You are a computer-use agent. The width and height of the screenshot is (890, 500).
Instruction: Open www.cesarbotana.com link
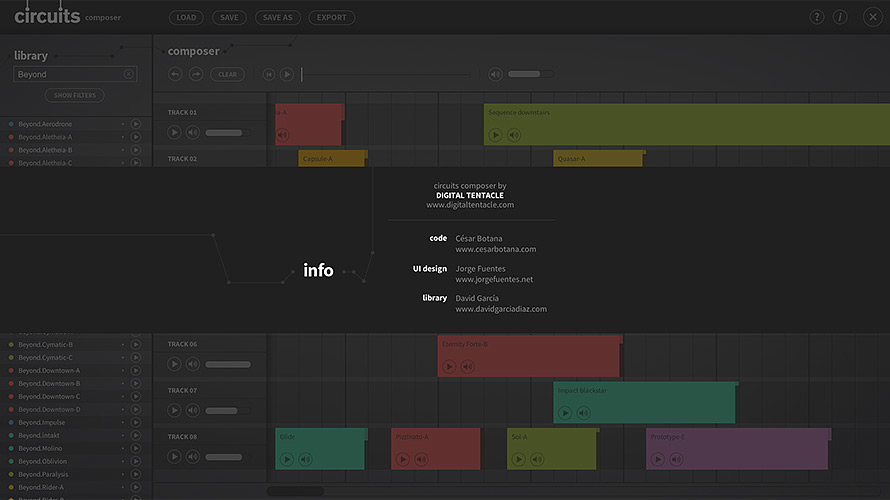[x=496, y=249]
